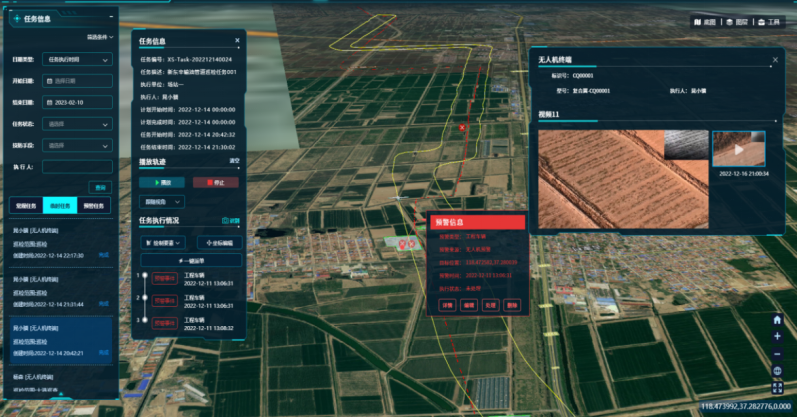Click the 查询 search button
797x418 pixels.
(99, 187)
